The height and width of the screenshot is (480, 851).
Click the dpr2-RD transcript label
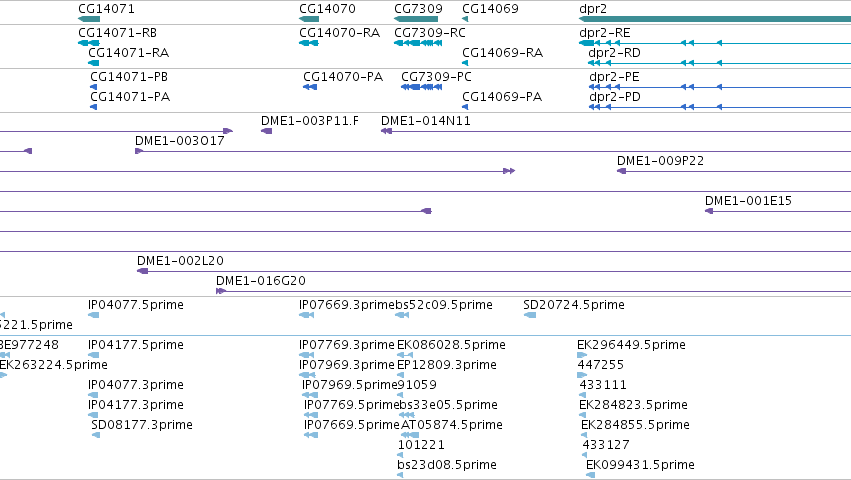614,53
